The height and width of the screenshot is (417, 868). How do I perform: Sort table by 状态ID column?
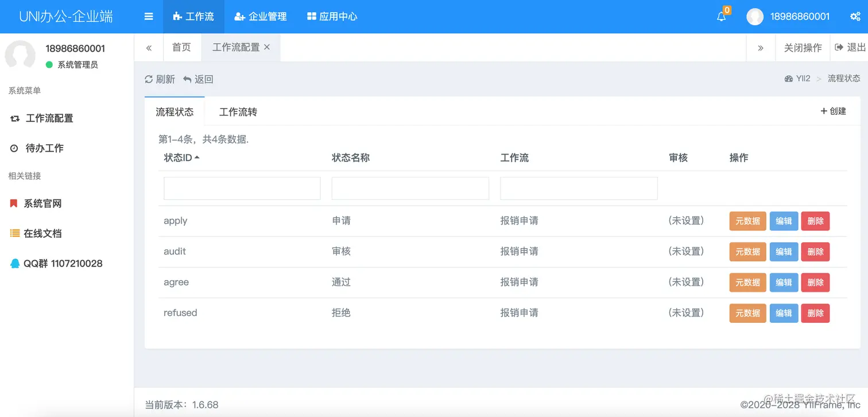point(180,157)
